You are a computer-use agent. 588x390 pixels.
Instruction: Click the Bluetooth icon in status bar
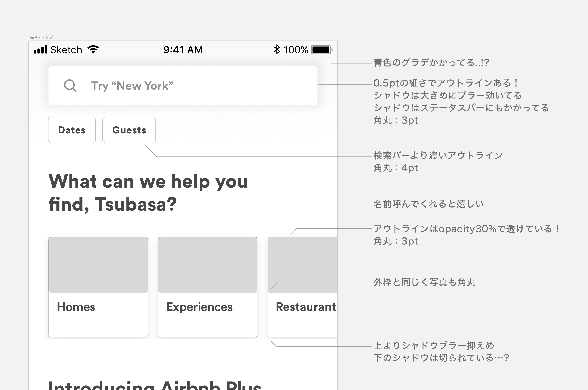tap(277, 49)
